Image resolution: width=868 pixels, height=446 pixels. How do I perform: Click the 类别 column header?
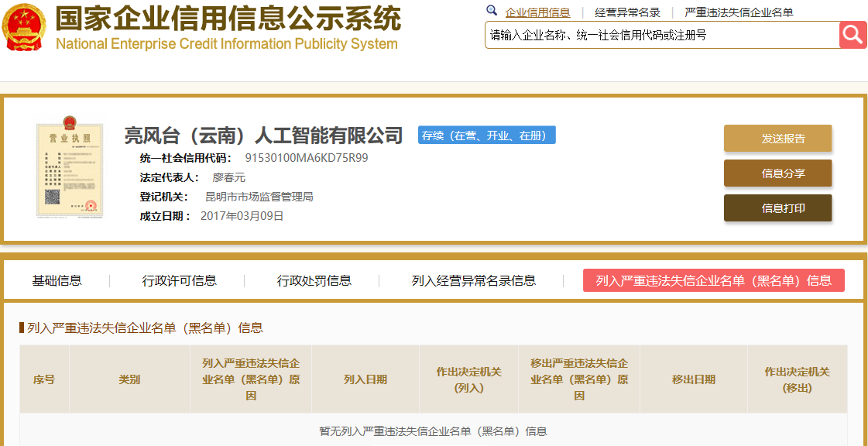[x=129, y=379]
